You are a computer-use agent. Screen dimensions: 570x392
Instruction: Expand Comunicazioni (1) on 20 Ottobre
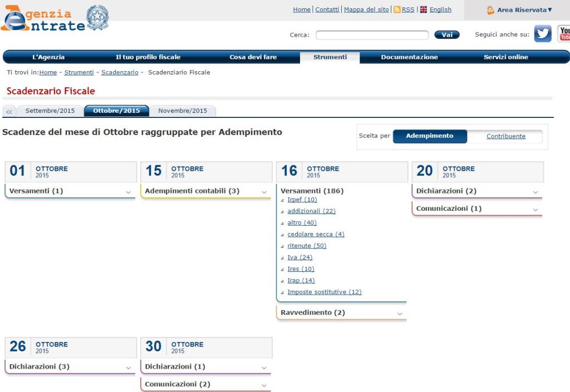477,209
